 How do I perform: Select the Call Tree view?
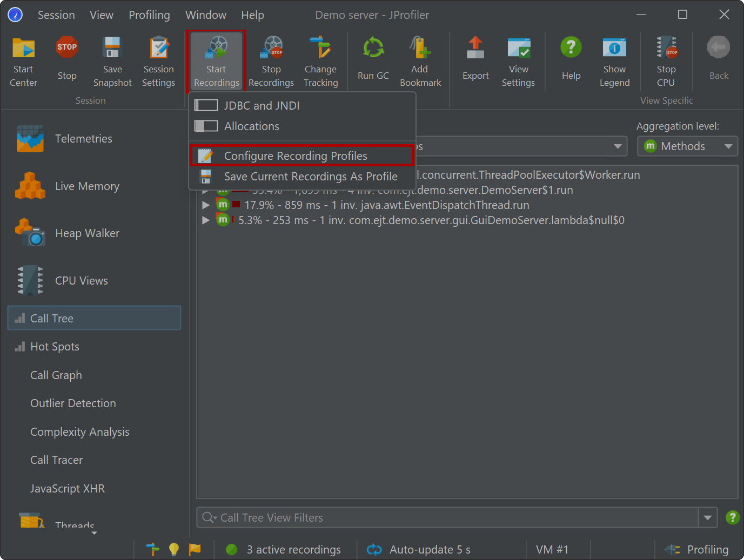(x=95, y=318)
